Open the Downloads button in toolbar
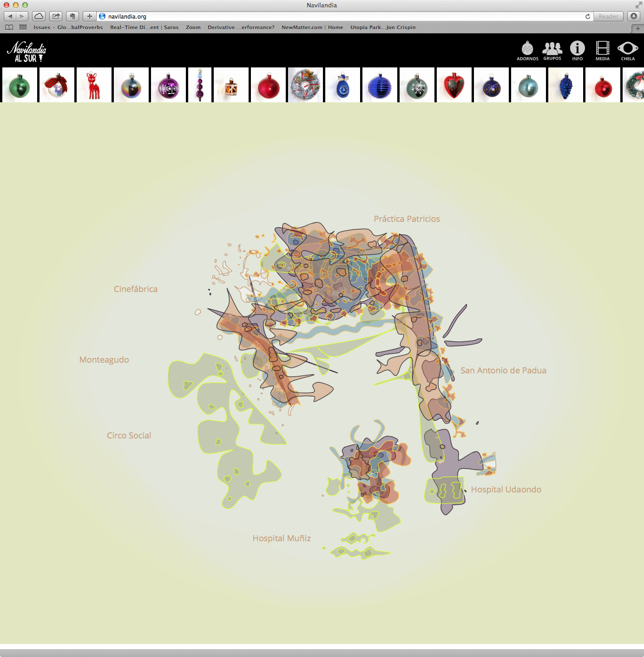Viewport: 644px width, 657px height. [x=634, y=16]
